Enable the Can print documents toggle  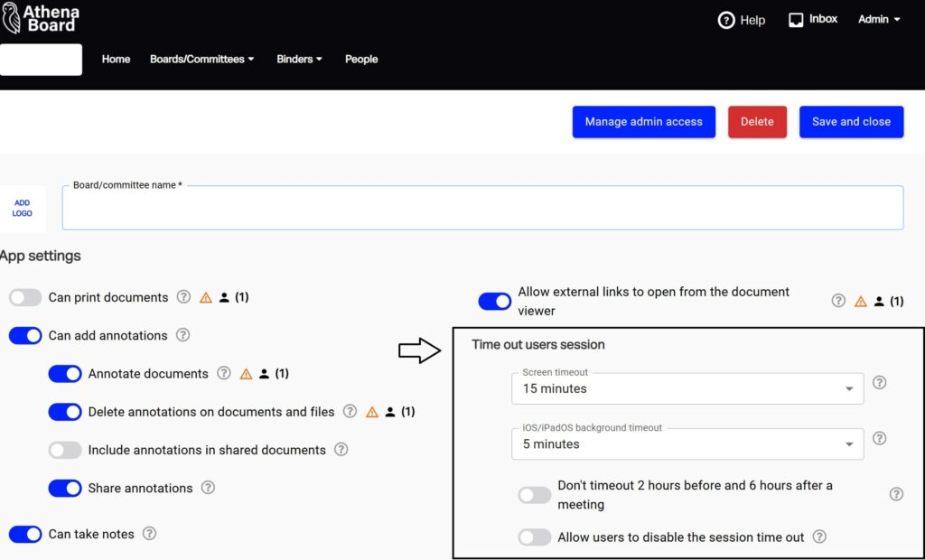25,297
